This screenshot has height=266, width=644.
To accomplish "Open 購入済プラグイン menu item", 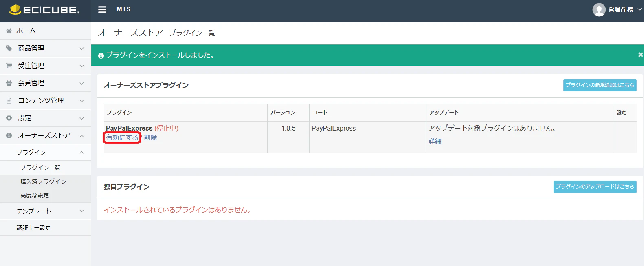I will click(x=43, y=182).
